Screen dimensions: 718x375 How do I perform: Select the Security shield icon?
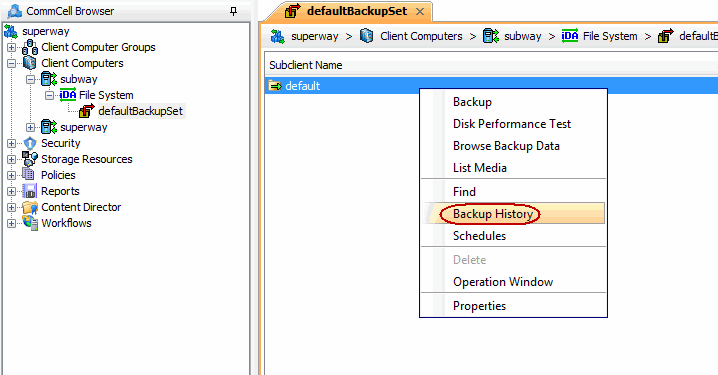pos(30,143)
